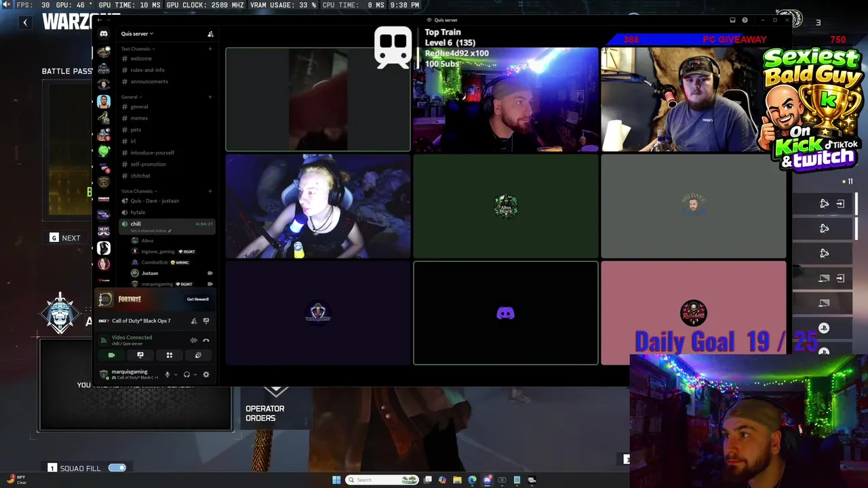Open Task View on the taskbar

click(428, 480)
